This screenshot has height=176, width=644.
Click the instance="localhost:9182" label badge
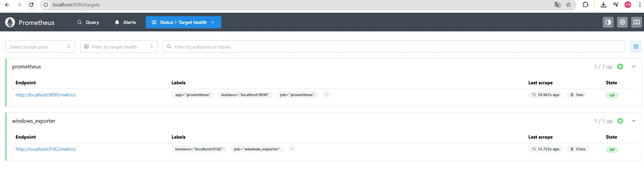(x=199, y=149)
